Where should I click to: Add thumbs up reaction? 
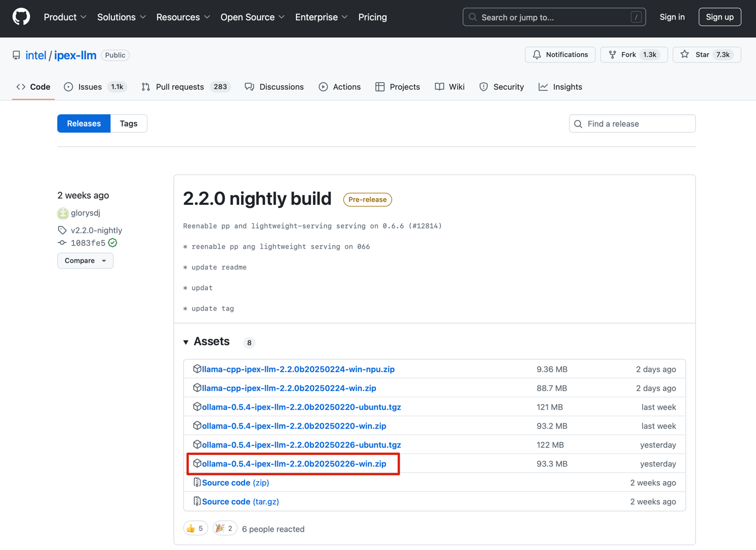point(195,528)
